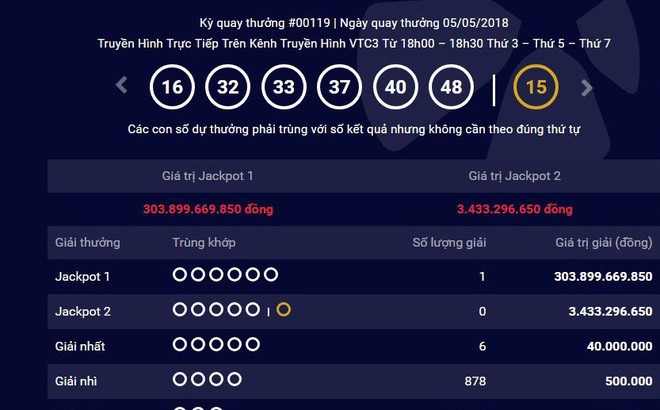
Task: Click the Trùng khớp column header
Action: pos(204,243)
